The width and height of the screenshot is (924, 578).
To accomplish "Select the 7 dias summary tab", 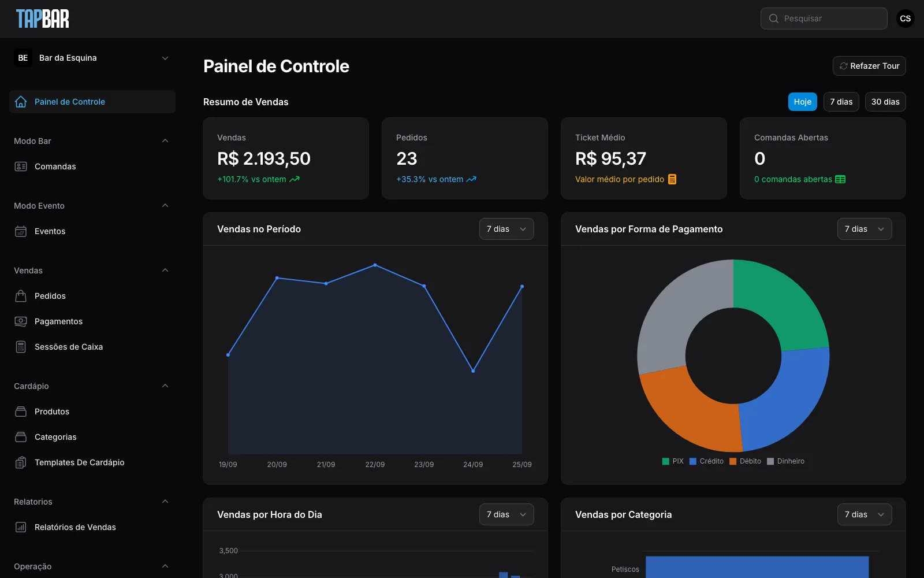I will pos(841,102).
